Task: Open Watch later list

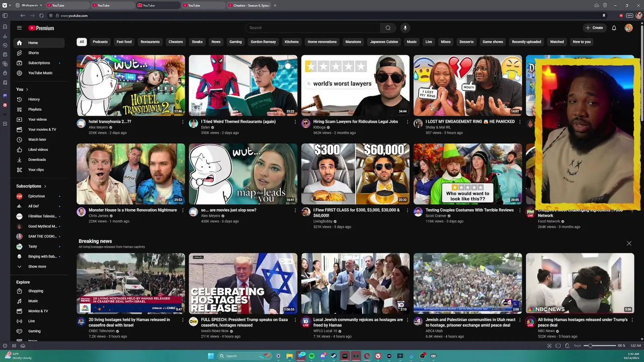Action: [39, 139]
